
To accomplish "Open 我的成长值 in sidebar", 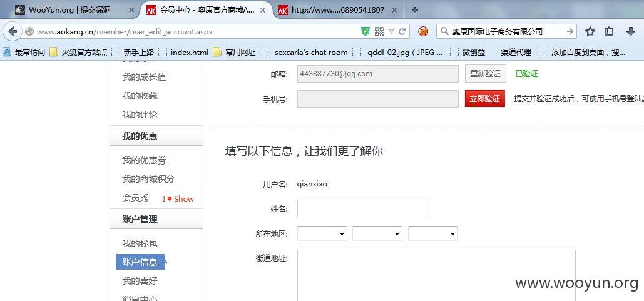I will pyautogui.click(x=144, y=77).
